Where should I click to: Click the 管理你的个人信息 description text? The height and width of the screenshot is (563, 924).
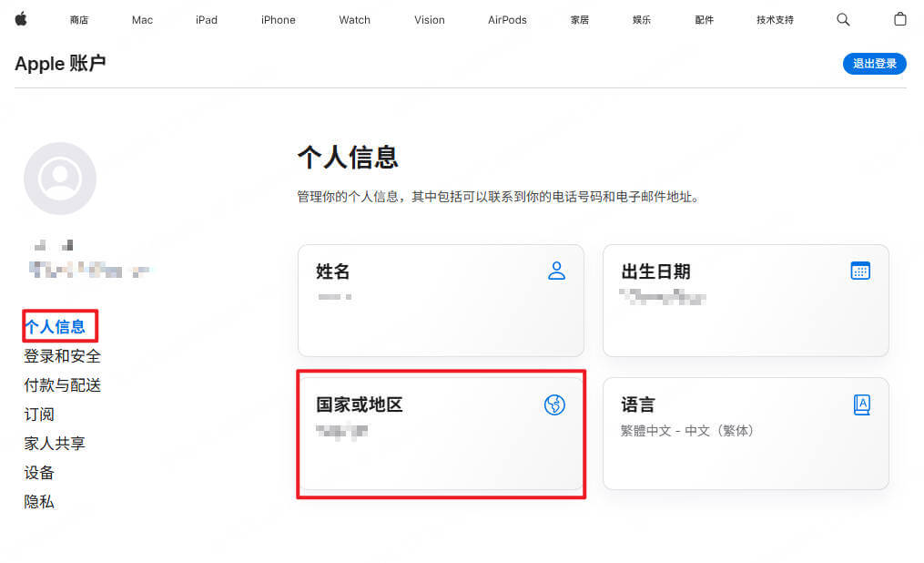(499, 197)
